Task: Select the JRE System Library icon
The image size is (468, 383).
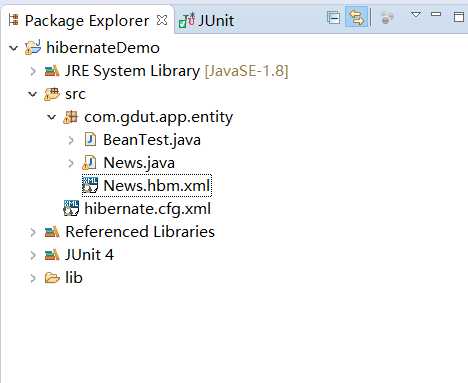Action: pyautogui.click(x=52, y=71)
